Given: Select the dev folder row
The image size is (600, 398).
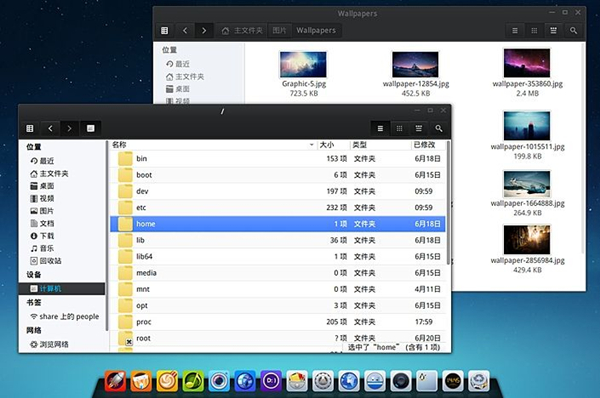Looking at the screenshot, I should coord(278,191).
